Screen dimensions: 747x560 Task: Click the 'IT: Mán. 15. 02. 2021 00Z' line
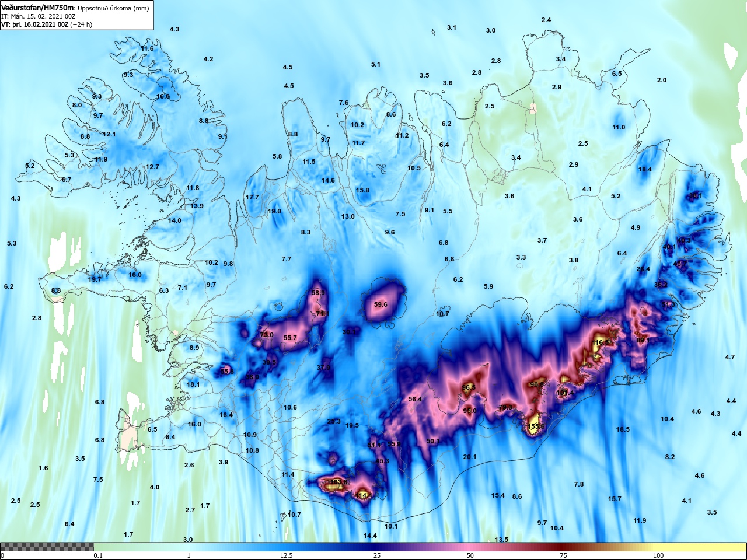[x=39, y=16]
